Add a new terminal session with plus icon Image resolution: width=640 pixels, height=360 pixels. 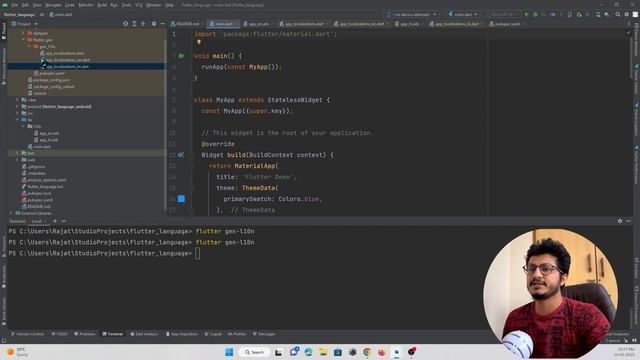55,221
